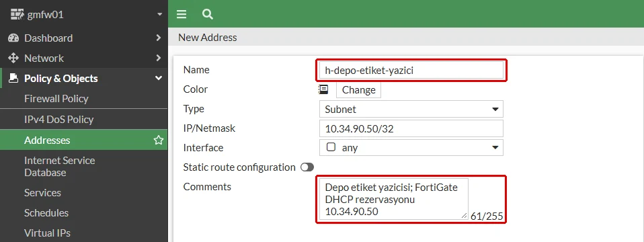Click the Policy & Objects icon
The height and width of the screenshot is (242, 644).
coord(13,78)
